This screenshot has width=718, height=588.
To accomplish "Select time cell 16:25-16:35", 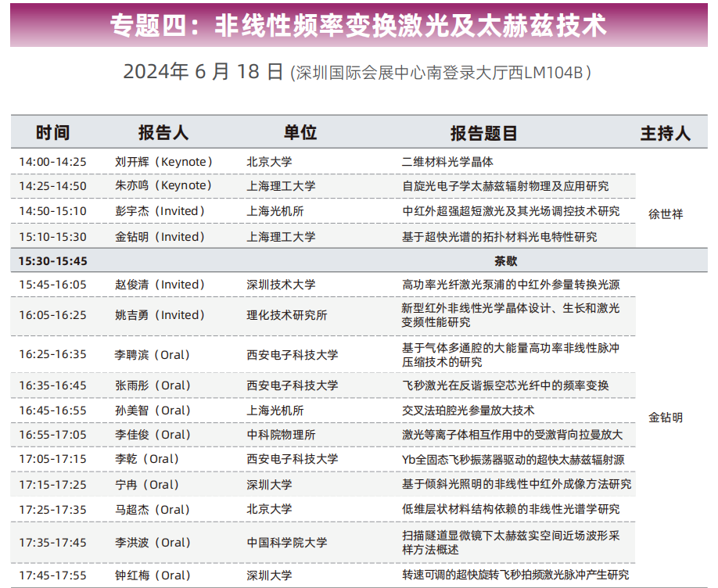I will click(x=52, y=354).
